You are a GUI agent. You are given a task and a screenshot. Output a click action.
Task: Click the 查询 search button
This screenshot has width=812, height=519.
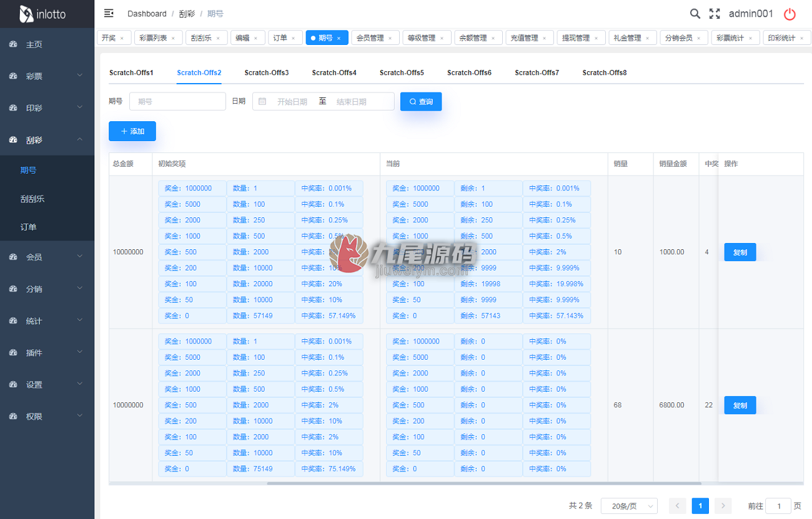pos(421,101)
